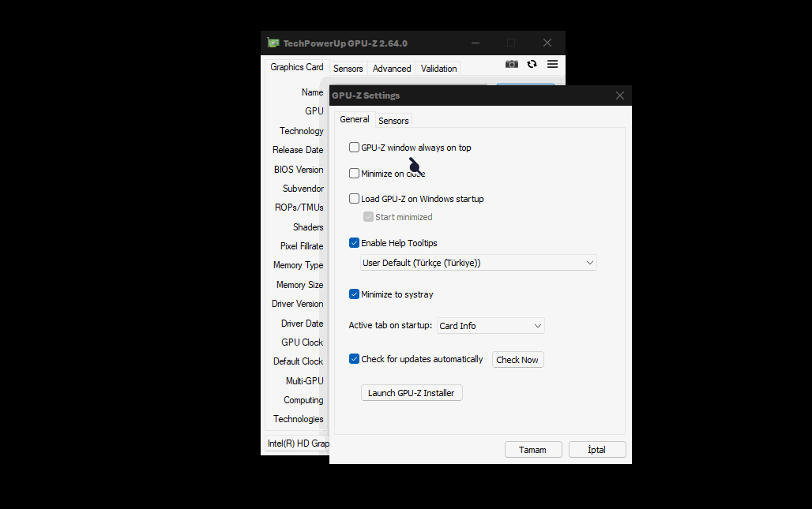
Task: Click the GPU-Z app icon in title bar
Action: 273,43
